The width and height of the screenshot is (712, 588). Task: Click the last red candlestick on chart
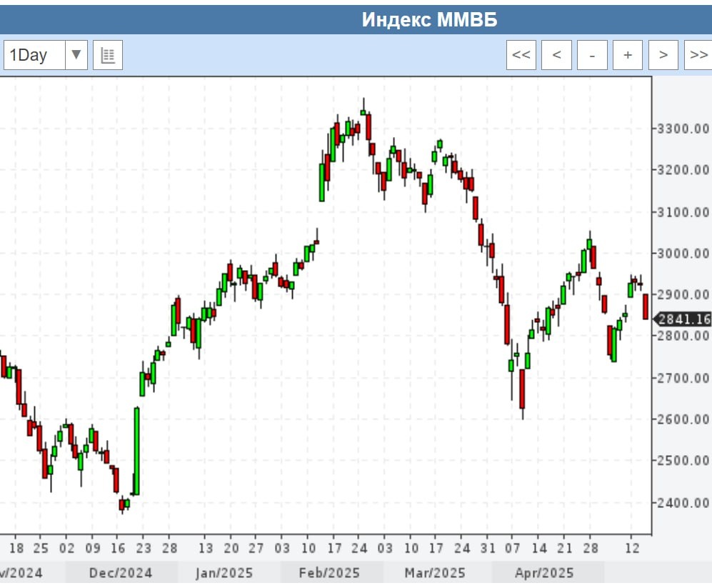pos(646,307)
